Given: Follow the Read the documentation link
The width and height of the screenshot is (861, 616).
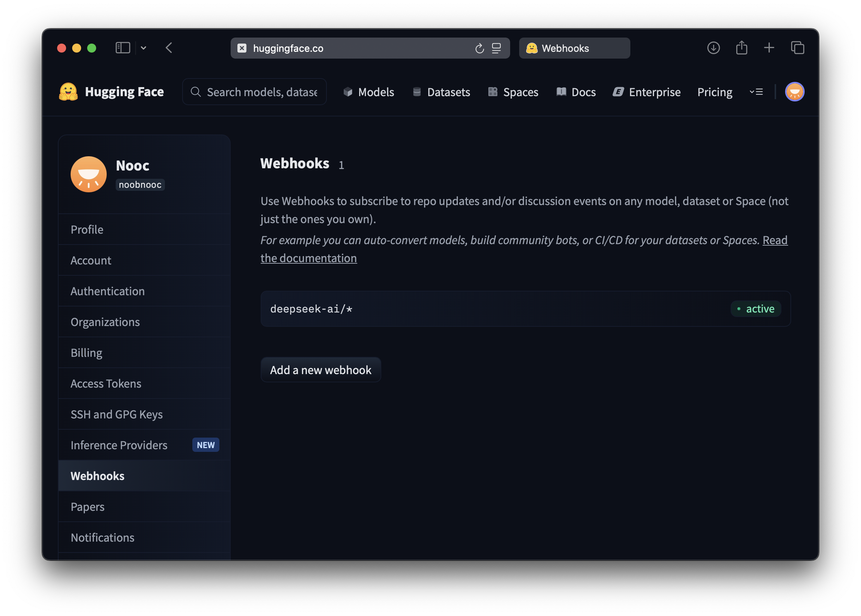Looking at the screenshot, I should (309, 258).
